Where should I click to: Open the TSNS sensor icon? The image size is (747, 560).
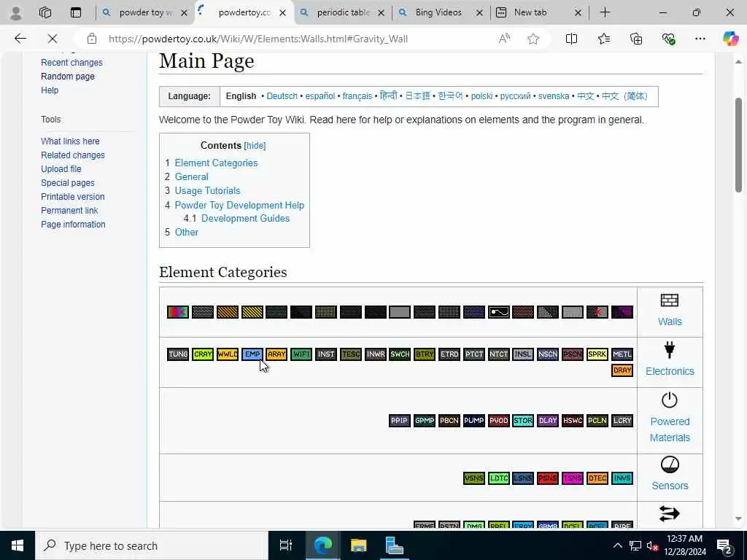(x=573, y=478)
